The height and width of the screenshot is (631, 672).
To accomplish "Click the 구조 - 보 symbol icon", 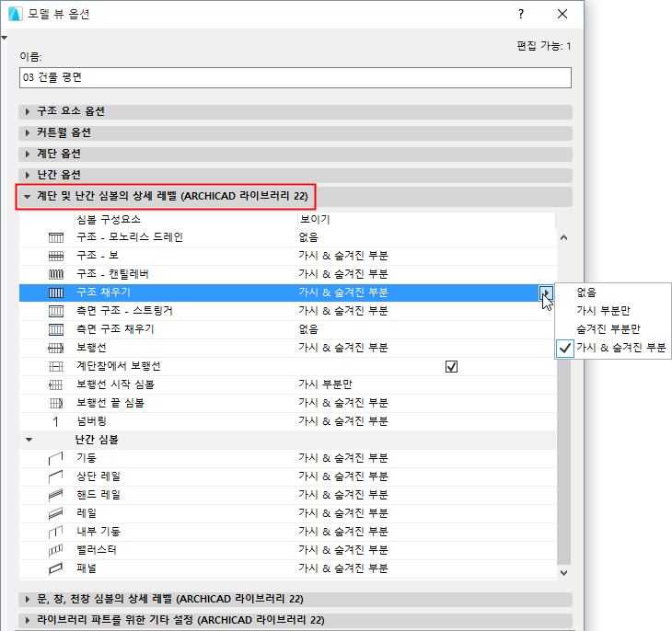I will (x=56, y=256).
